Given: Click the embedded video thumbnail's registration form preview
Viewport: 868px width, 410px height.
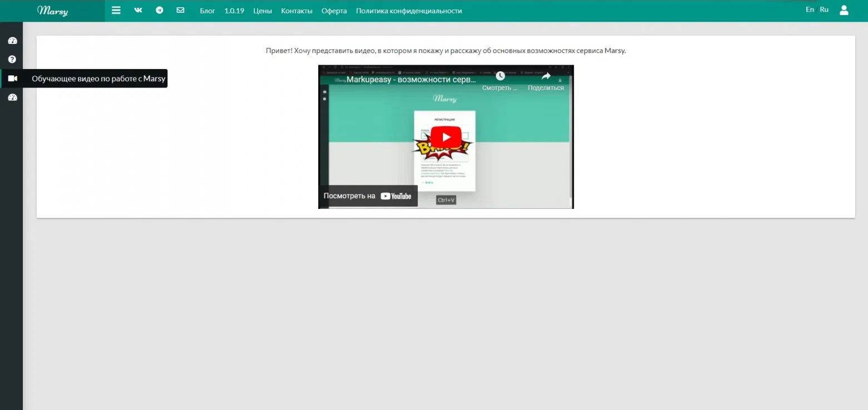Looking at the screenshot, I should click(445, 151).
